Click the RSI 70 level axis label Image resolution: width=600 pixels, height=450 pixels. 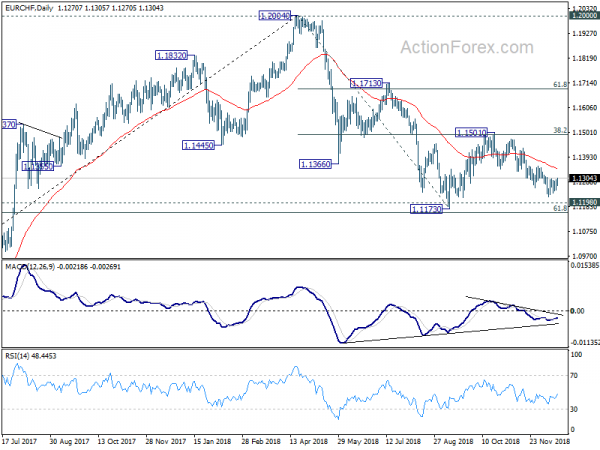pyautogui.click(x=574, y=376)
